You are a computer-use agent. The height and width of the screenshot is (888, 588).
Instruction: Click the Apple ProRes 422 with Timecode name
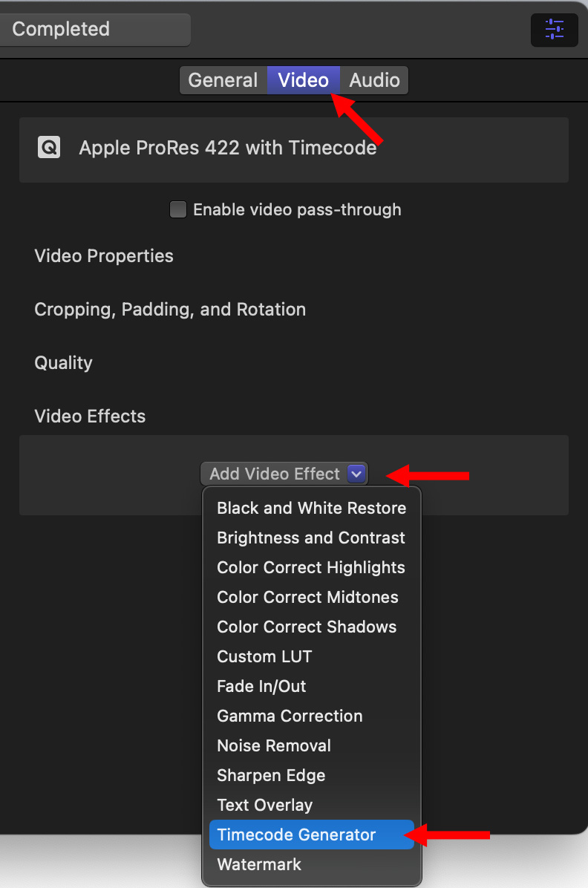[x=228, y=148]
